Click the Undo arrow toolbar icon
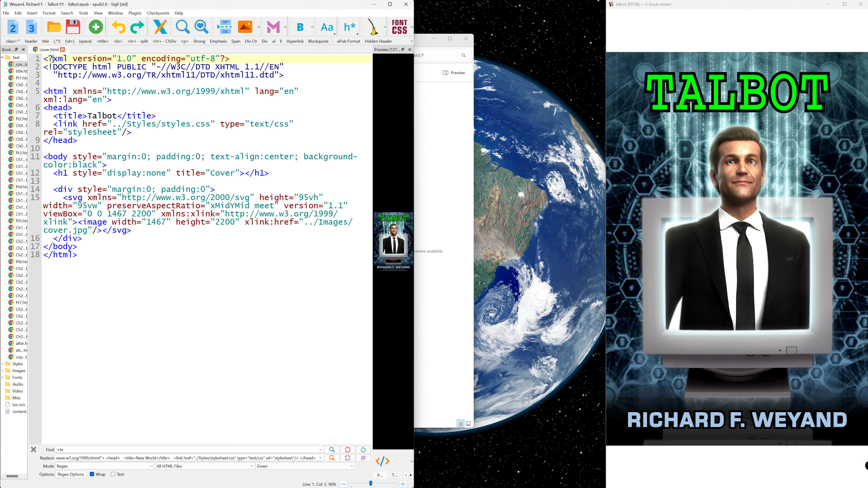 (x=118, y=27)
